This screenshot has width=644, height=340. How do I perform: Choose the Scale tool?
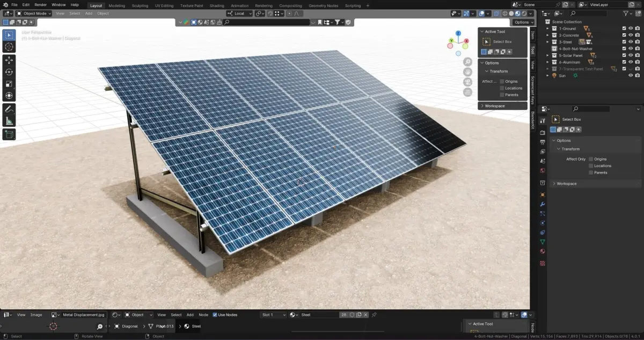9,84
